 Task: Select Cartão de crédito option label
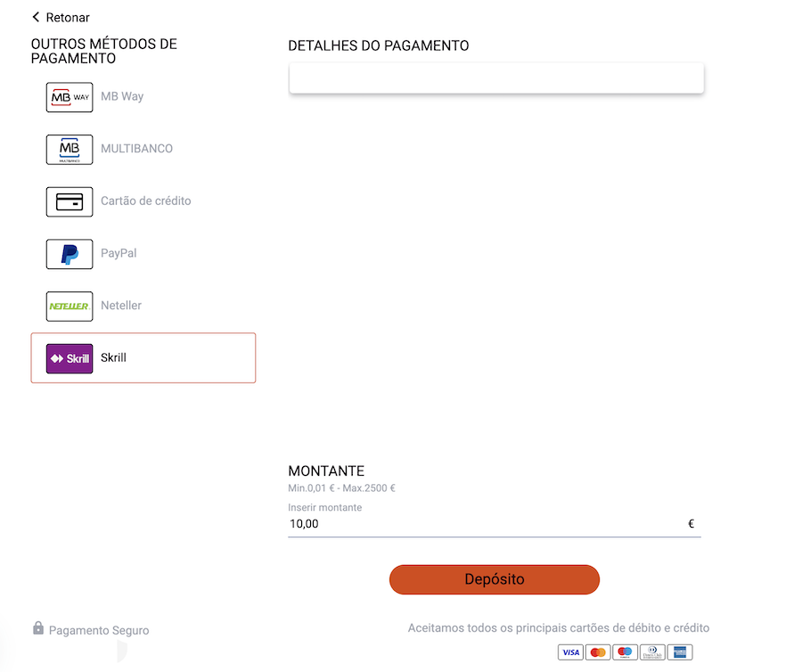click(145, 201)
